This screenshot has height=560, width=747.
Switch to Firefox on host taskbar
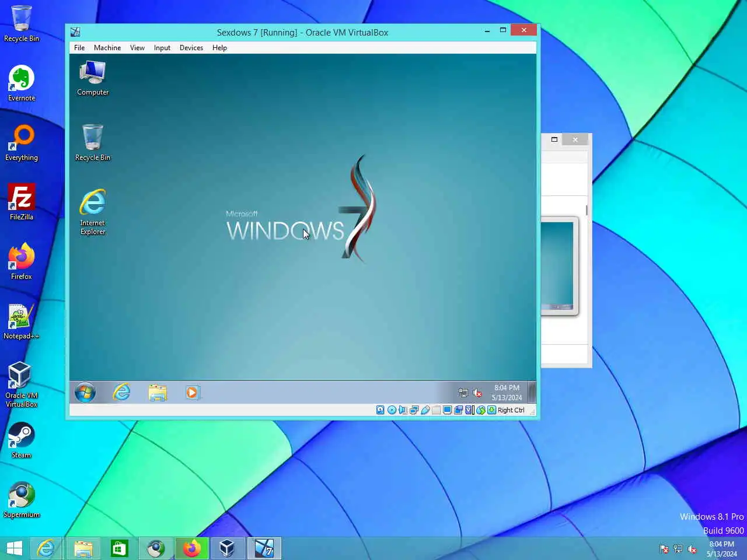(x=192, y=548)
